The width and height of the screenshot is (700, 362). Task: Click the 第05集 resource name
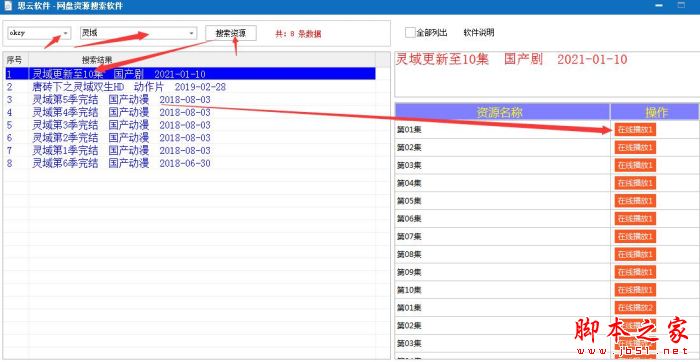[409, 201]
